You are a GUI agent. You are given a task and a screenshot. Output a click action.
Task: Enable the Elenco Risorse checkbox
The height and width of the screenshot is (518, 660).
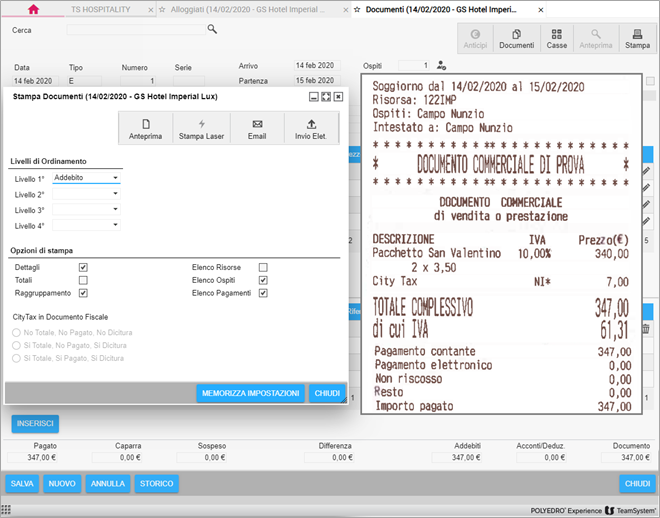263,267
